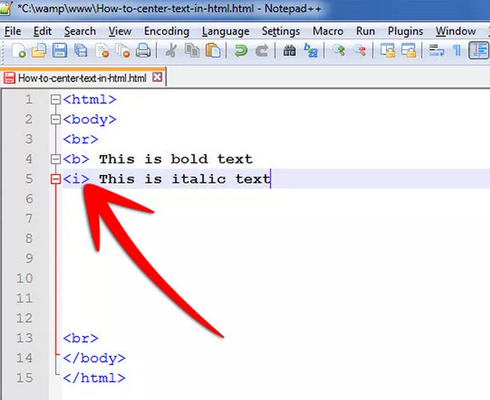490x400 pixels.
Task: Click Synchronize Vertical Scrolling icon
Action: click(387, 51)
